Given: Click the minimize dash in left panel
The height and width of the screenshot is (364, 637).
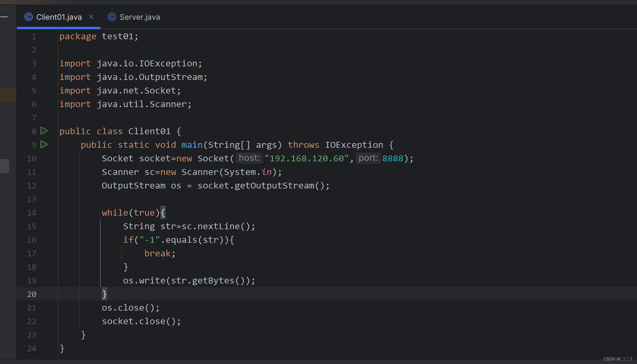Looking at the screenshot, I should point(4,17).
